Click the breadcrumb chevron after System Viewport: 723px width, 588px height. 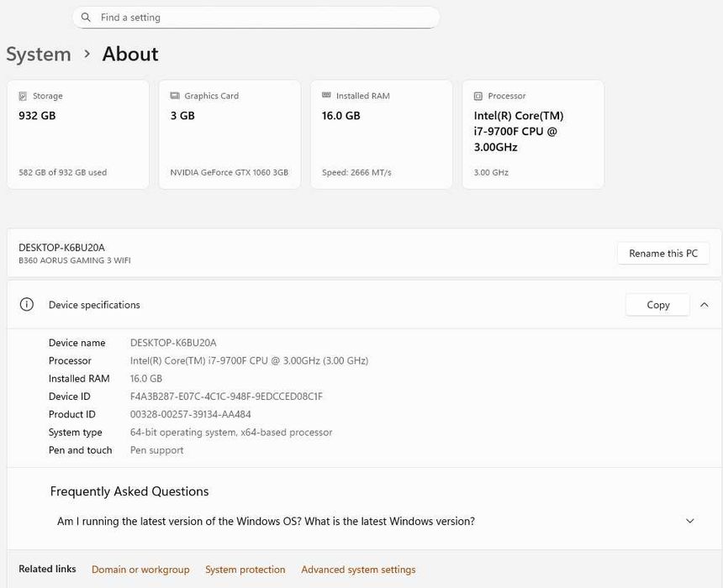(x=87, y=54)
